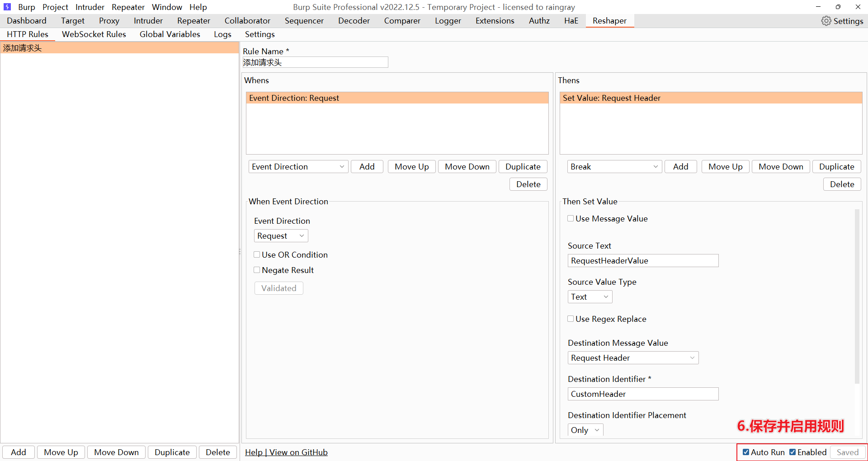Switch to the Extensions tab
Image resolution: width=868 pixels, height=461 pixels.
pyautogui.click(x=495, y=21)
